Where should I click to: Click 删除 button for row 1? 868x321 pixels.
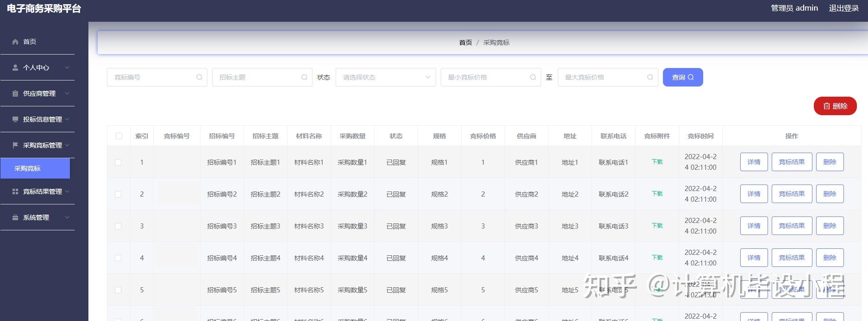(x=830, y=162)
